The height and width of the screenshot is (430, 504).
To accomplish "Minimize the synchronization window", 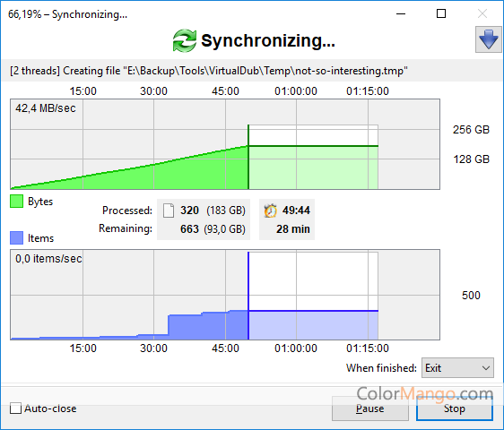I will pos(401,13).
